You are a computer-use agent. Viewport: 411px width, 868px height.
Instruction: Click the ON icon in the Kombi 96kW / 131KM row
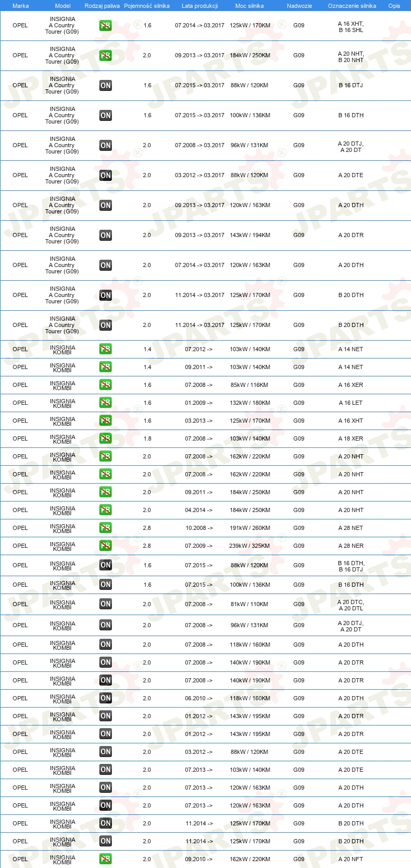click(106, 625)
